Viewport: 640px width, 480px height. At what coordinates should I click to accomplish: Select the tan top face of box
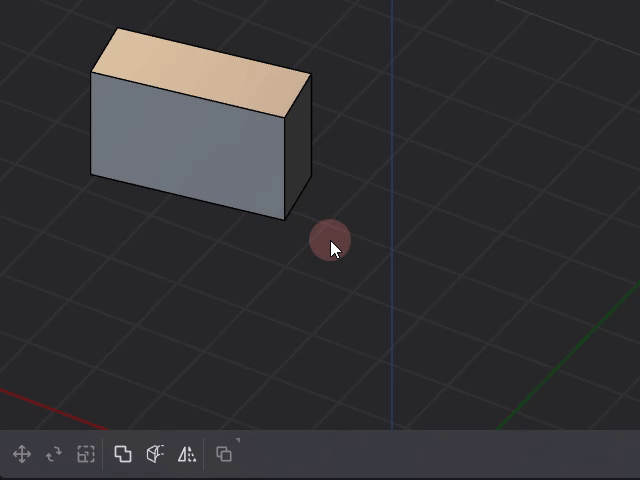click(x=201, y=72)
